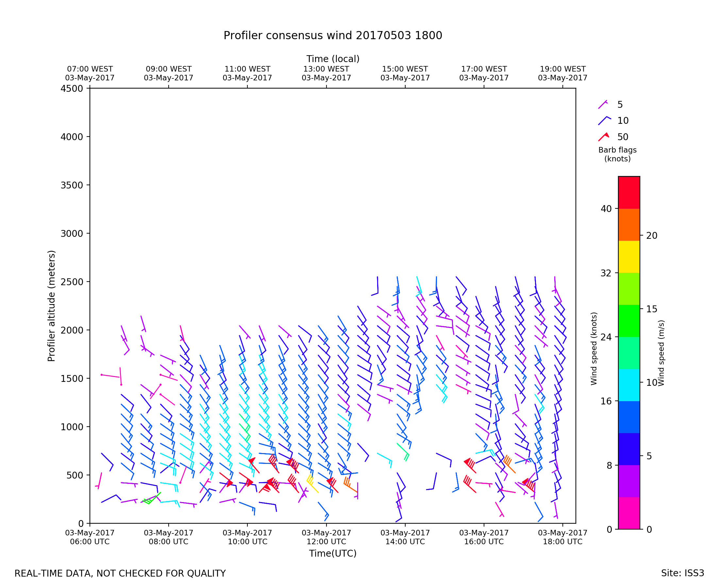
Task: Click the purple 5-knot barb legend icon
Action: (x=603, y=104)
